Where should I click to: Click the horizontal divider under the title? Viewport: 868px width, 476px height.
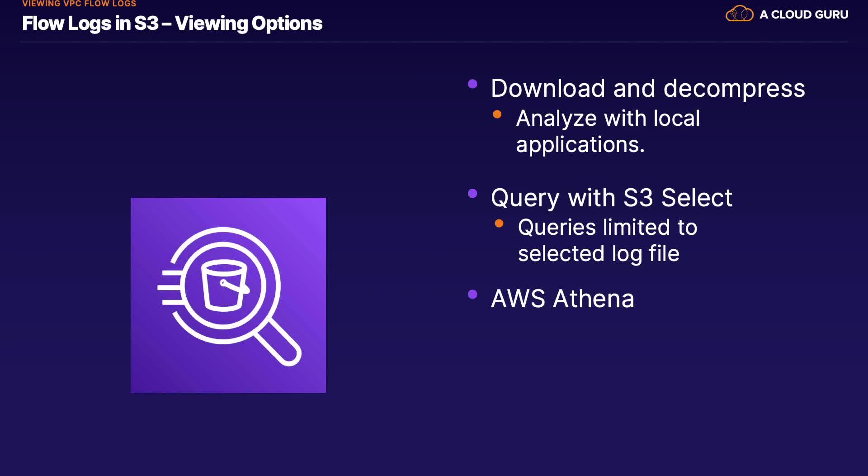(x=434, y=42)
